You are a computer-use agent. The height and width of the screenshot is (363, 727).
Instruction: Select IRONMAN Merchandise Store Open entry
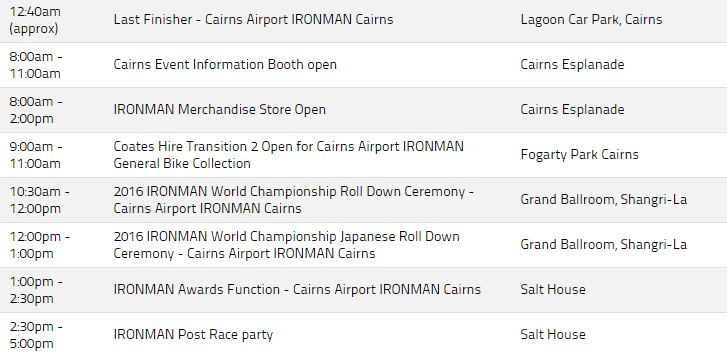219,109
